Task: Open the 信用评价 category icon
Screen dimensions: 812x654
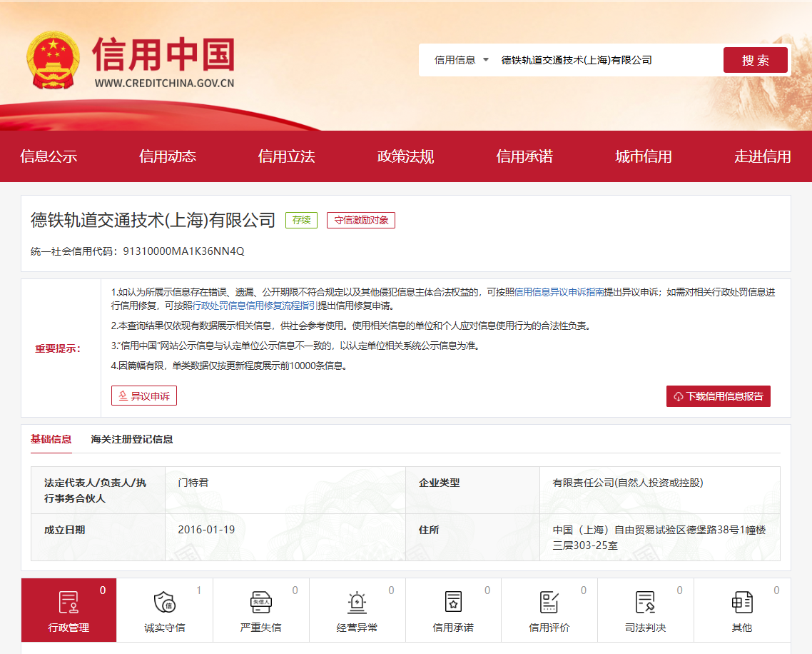Action: click(549, 603)
